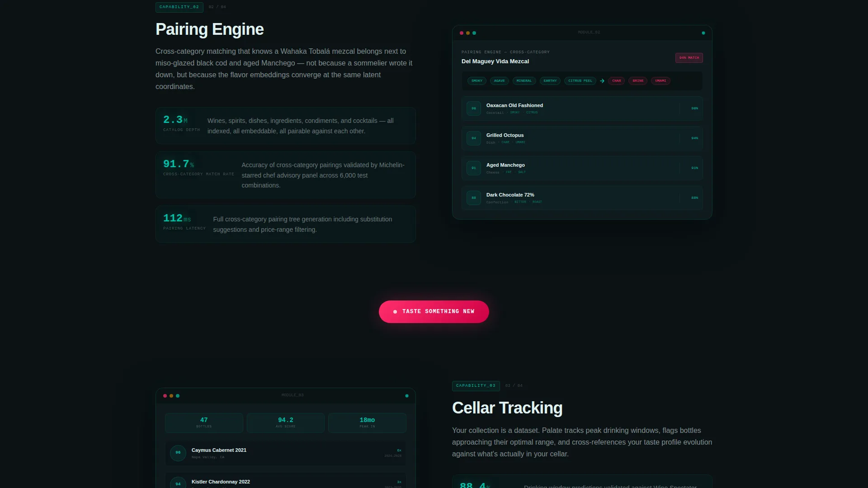Click the 88% value on Dark Chocolate row

pyautogui.click(x=694, y=198)
